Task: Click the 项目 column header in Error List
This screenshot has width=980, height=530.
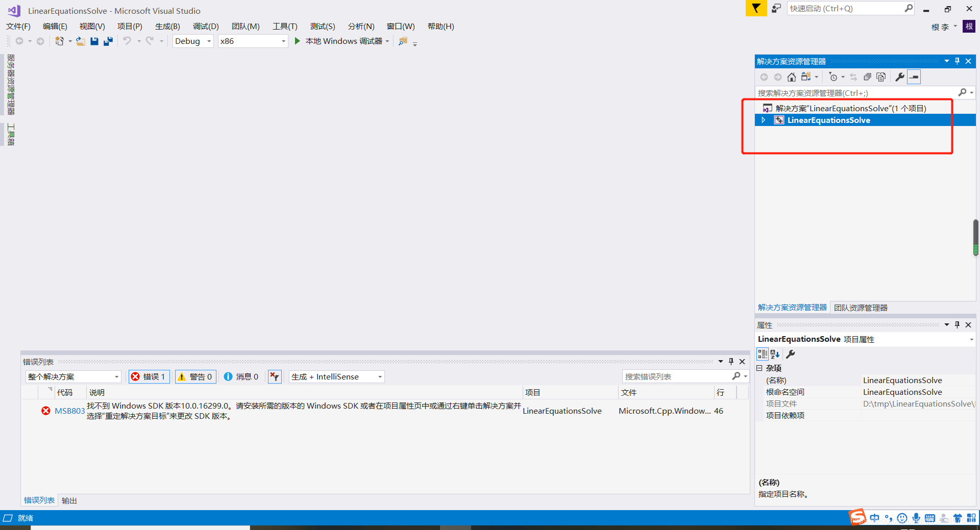Action: [570, 392]
